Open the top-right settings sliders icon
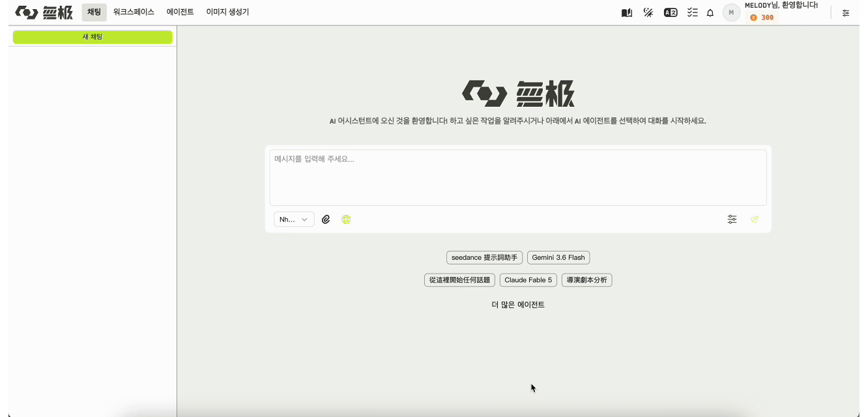868x417 pixels. coord(846,12)
